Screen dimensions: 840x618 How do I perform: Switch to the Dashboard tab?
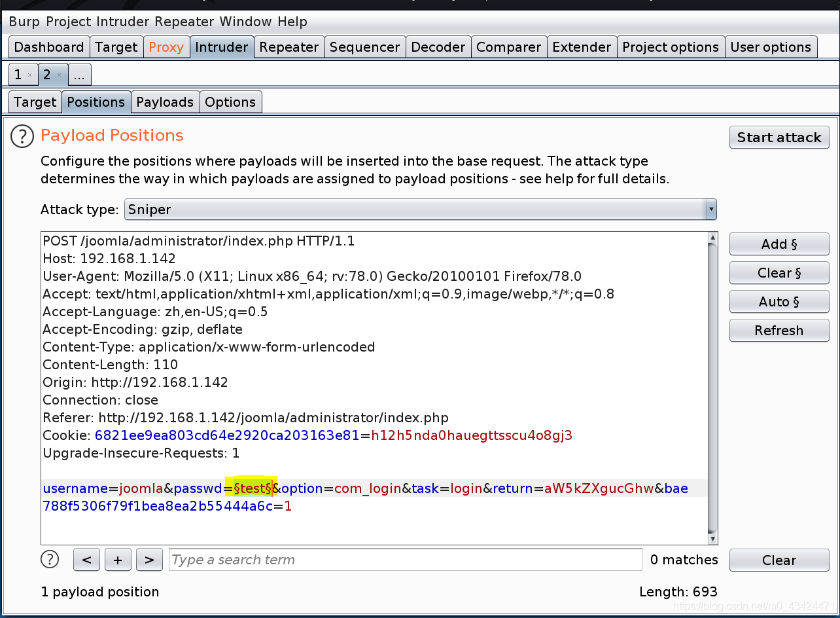click(x=49, y=47)
